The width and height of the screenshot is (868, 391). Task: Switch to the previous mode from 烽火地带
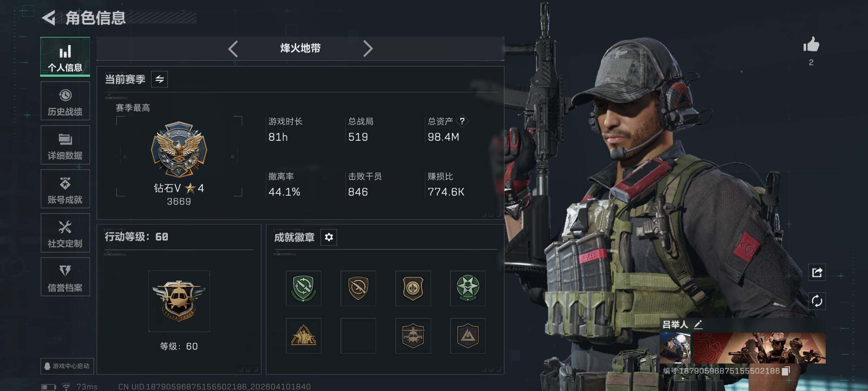pos(233,49)
